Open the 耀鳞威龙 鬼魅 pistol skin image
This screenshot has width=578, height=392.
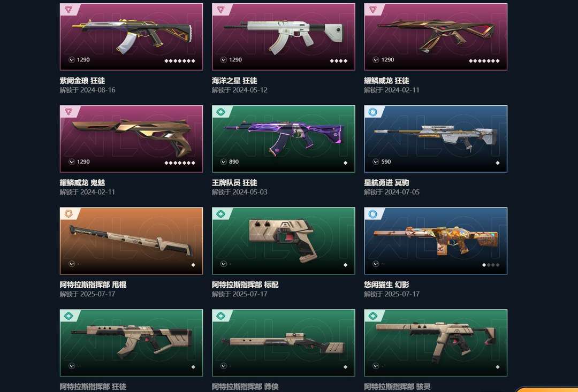[131, 136]
